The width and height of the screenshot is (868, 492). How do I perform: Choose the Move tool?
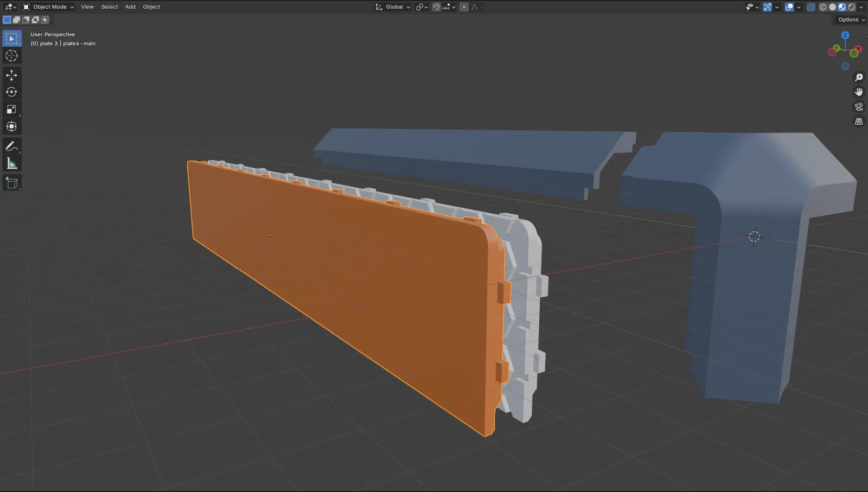click(x=11, y=75)
